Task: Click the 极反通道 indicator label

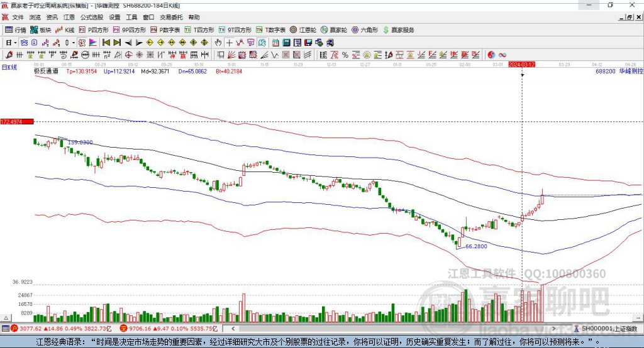Action: tap(46, 71)
